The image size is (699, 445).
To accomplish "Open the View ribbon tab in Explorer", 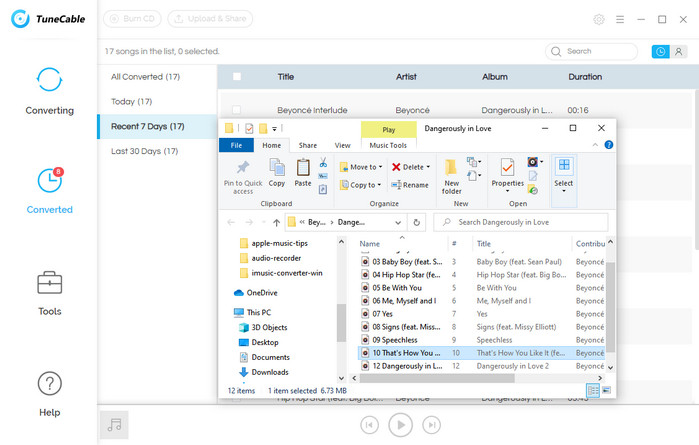I will pos(342,145).
